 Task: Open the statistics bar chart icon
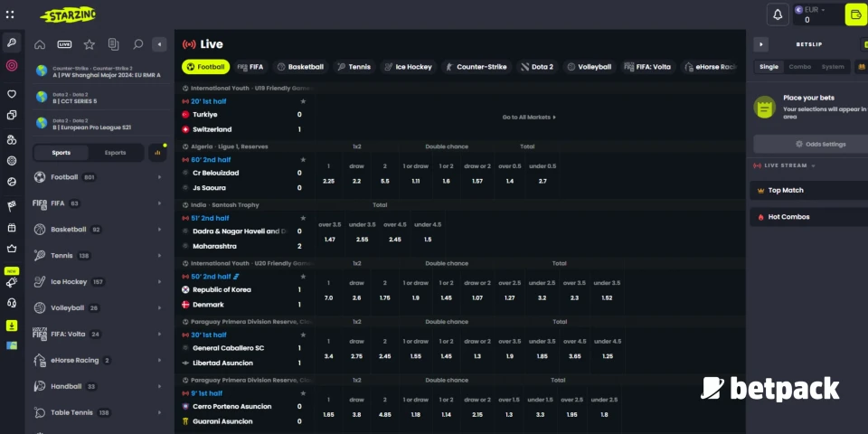(158, 153)
